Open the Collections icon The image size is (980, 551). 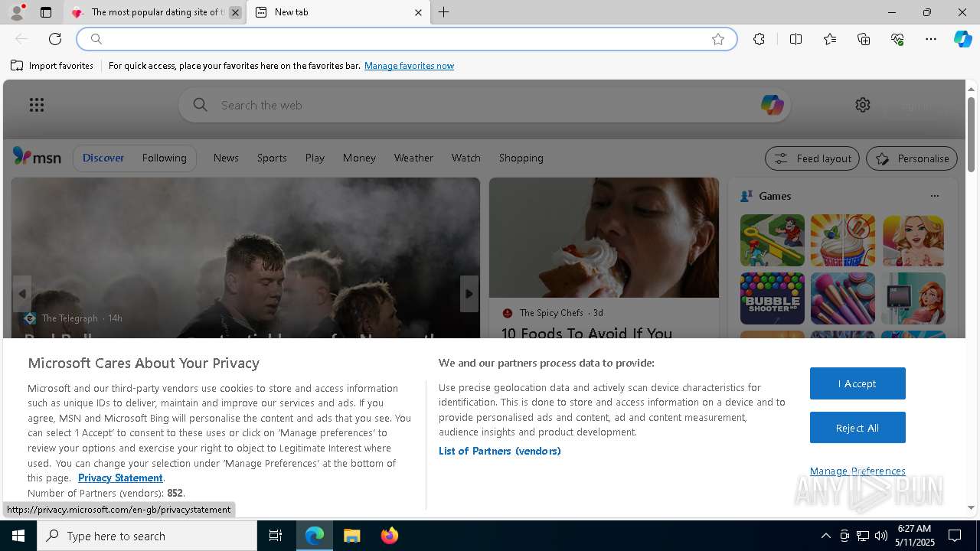[x=864, y=39]
